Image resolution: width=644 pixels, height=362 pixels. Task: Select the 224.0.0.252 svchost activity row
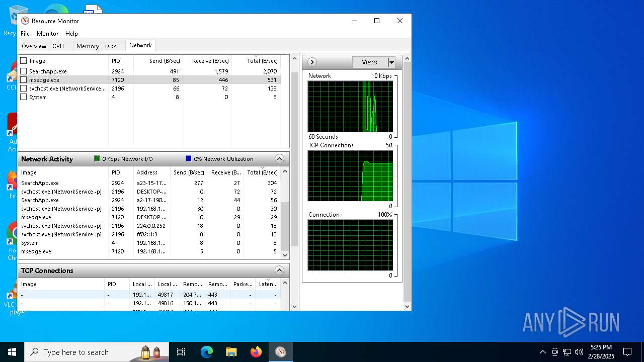tap(150, 226)
